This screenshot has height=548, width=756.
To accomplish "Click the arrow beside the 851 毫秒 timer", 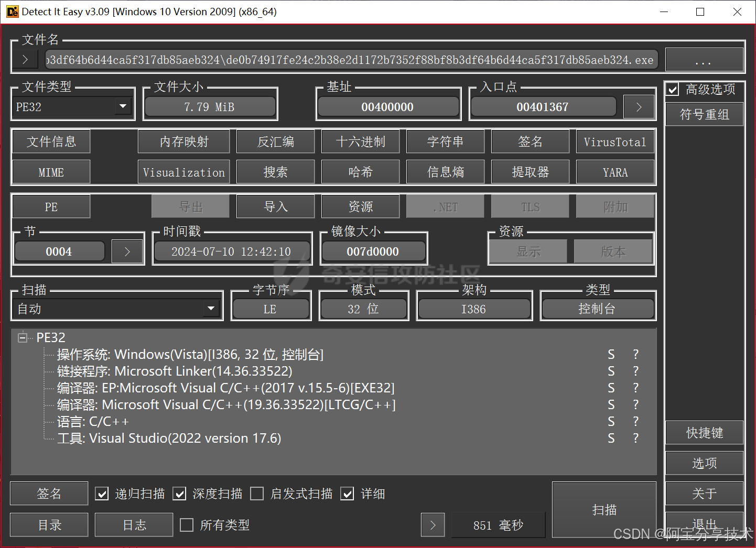I will (x=433, y=525).
